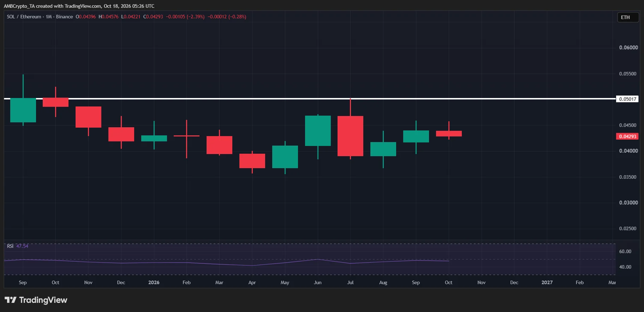The width and height of the screenshot is (644, 312).
Task: Open the ETH currency selector button
Action: tap(628, 17)
